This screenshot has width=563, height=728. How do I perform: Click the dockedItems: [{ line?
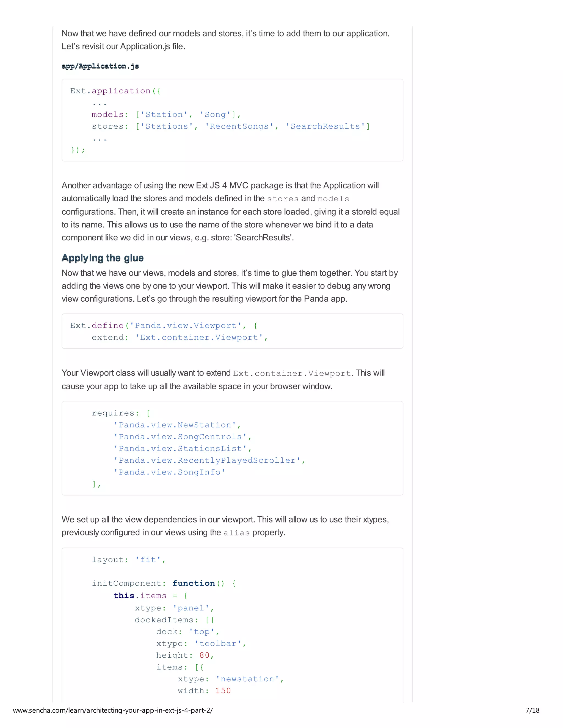(175, 620)
